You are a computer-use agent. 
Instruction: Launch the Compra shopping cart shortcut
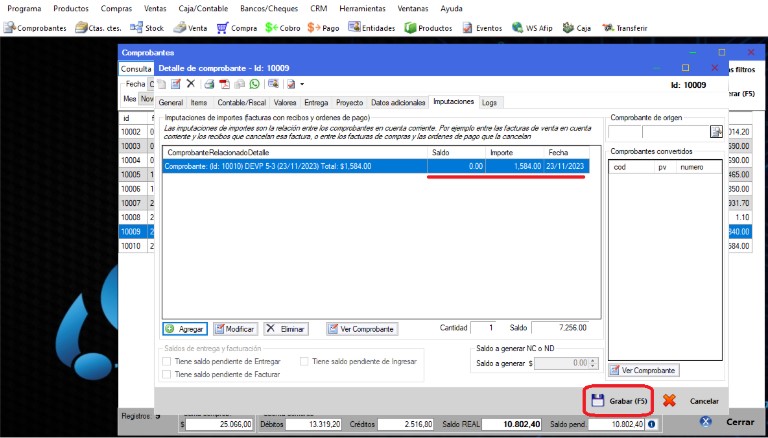coord(237,28)
